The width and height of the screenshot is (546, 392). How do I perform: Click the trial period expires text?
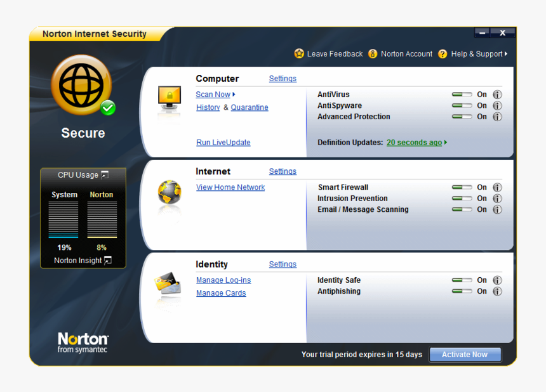361,355
